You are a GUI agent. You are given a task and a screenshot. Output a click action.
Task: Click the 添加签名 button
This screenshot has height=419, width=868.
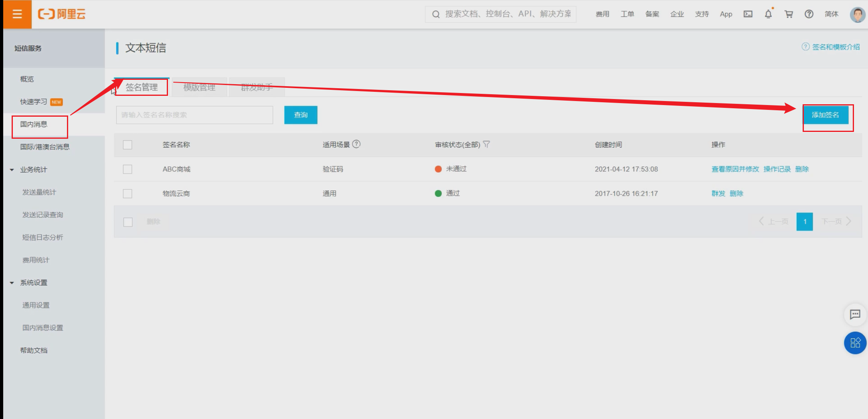tap(825, 115)
